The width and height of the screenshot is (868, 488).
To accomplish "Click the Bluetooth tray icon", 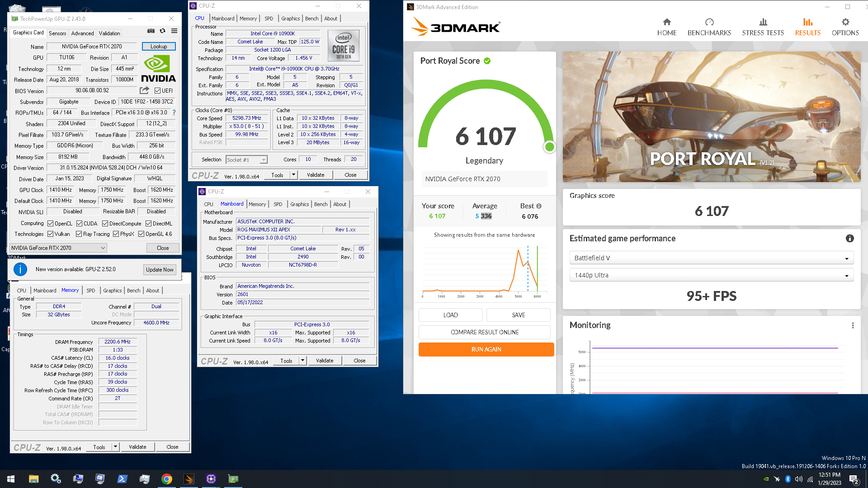I will [788, 479].
